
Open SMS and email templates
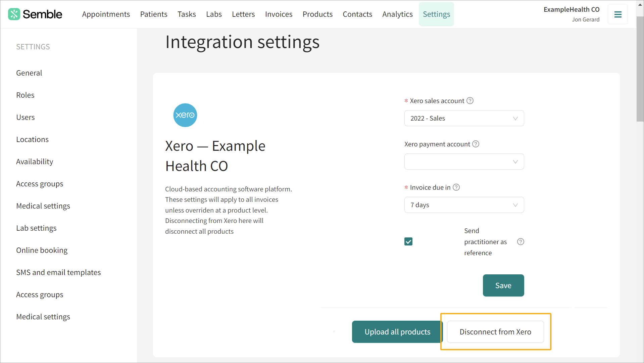(58, 272)
